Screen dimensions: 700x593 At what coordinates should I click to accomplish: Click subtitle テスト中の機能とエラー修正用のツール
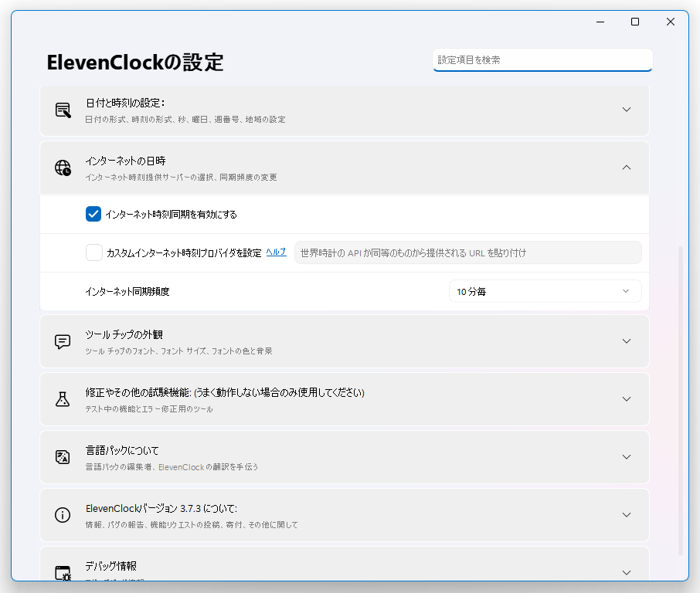click(148, 409)
